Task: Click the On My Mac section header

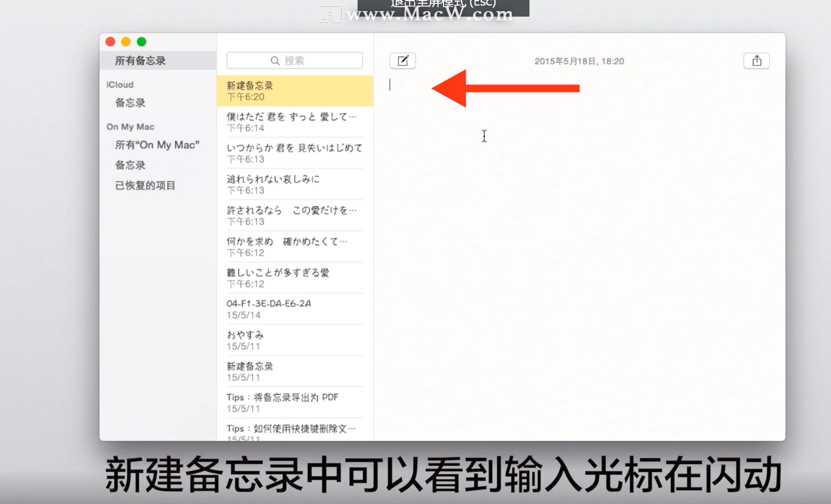Action: click(130, 126)
